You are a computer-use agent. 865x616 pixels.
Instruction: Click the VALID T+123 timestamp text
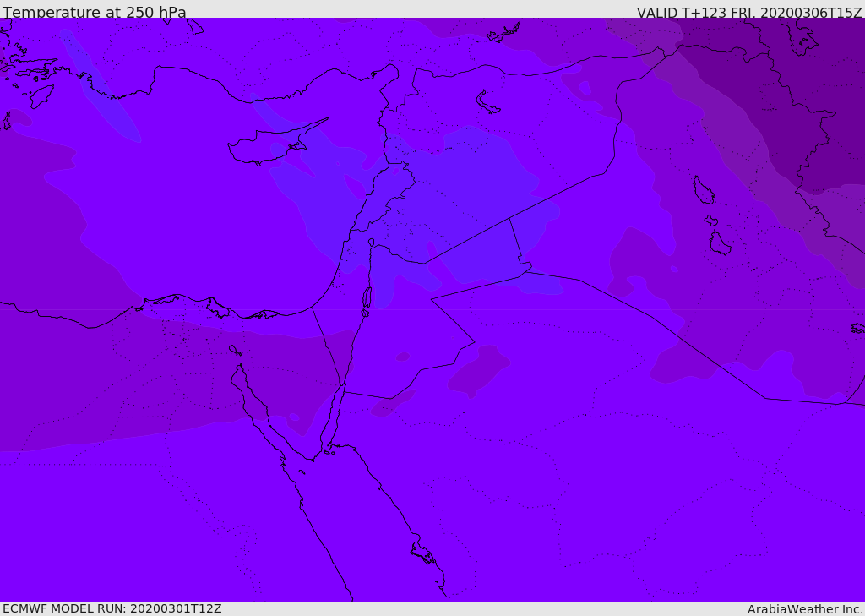point(748,13)
